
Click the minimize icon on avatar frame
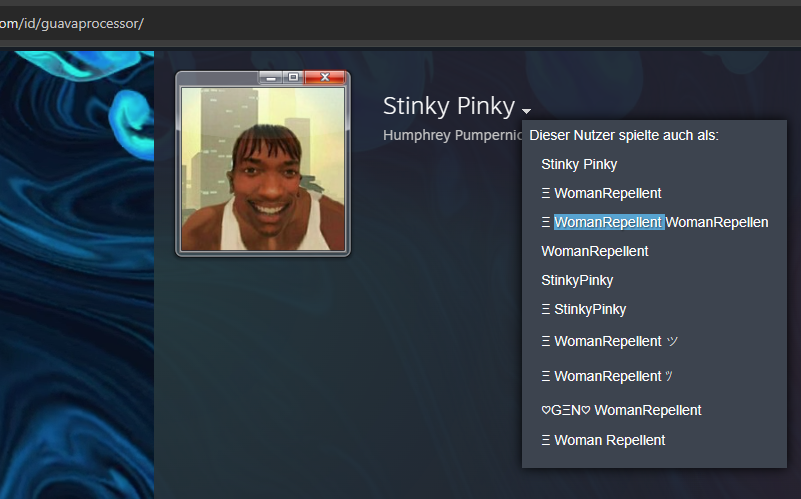[x=271, y=78]
